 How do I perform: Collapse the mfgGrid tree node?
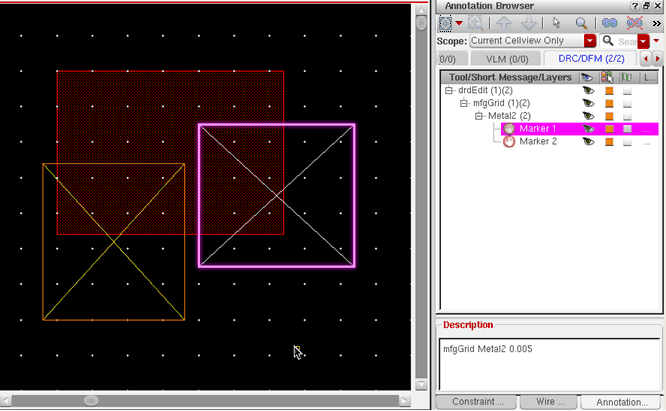click(x=465, y=104)
